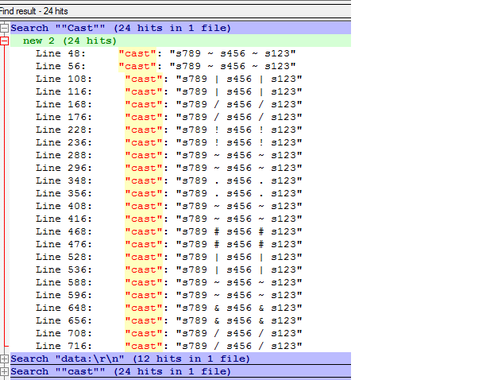Click the Line 48 search hit
The image size is (490, 380).
166,53
